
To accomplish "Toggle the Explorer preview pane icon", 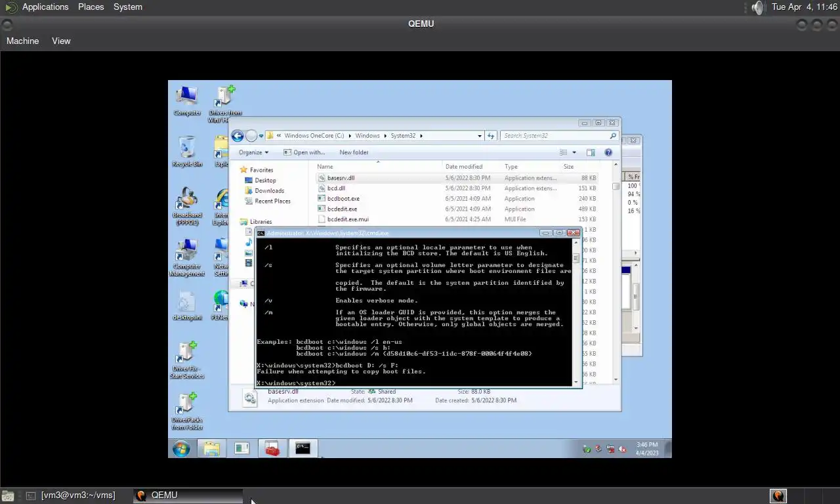I will pyautogui.click(x=591, y=152).
